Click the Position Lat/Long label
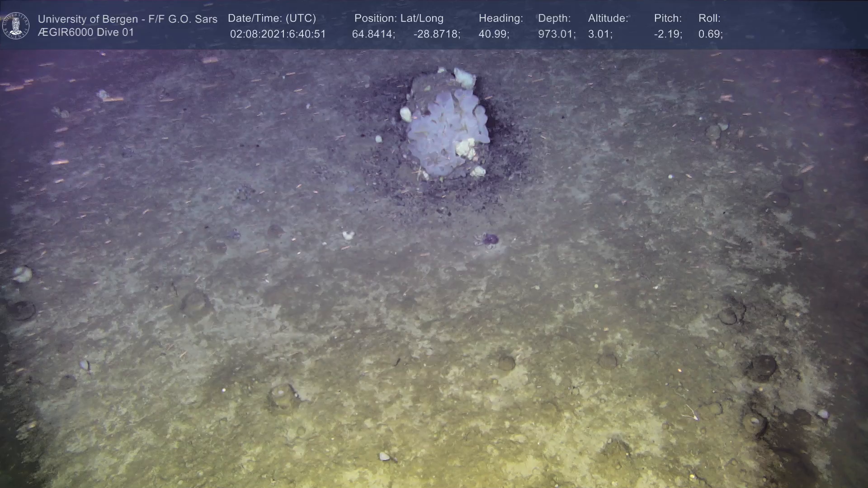868x488 pixels. (399, 19)
